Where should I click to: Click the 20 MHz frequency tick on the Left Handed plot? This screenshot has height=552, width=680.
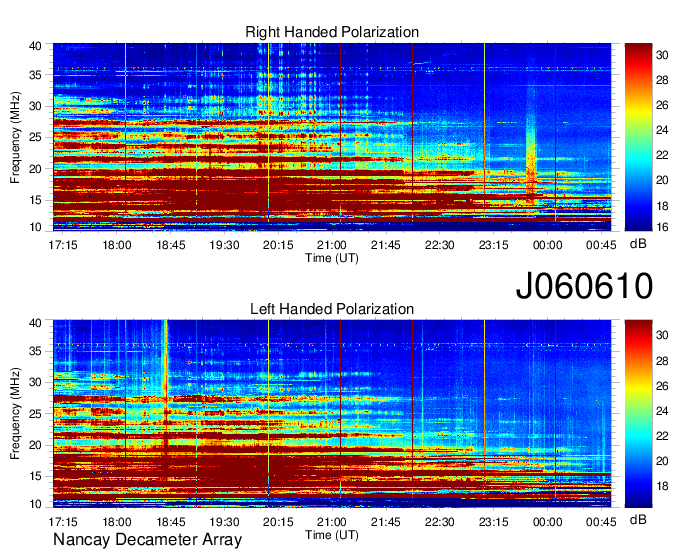pos(36,446)
